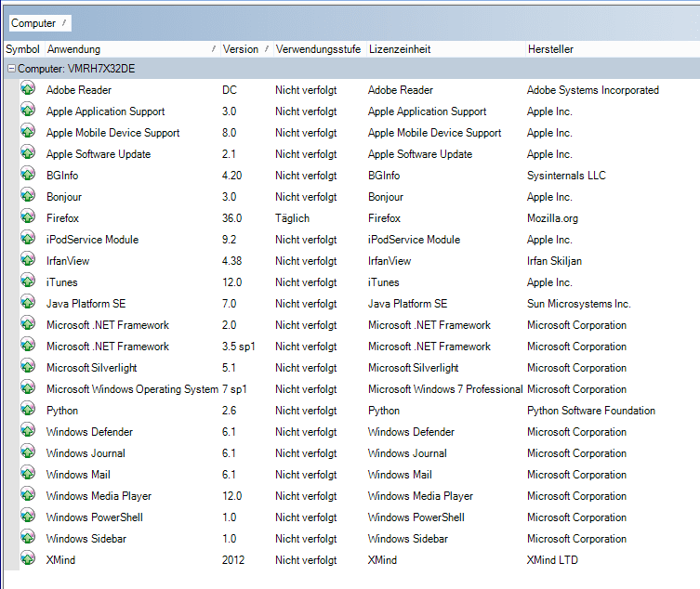Click the IrfanView row icon
Viewport: 700px width, 589px height.
tap(28, 260)
